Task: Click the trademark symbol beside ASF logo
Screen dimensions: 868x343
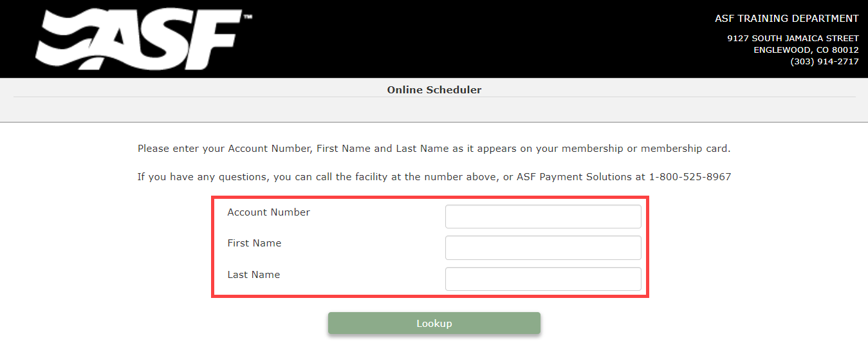Action: 248,17
